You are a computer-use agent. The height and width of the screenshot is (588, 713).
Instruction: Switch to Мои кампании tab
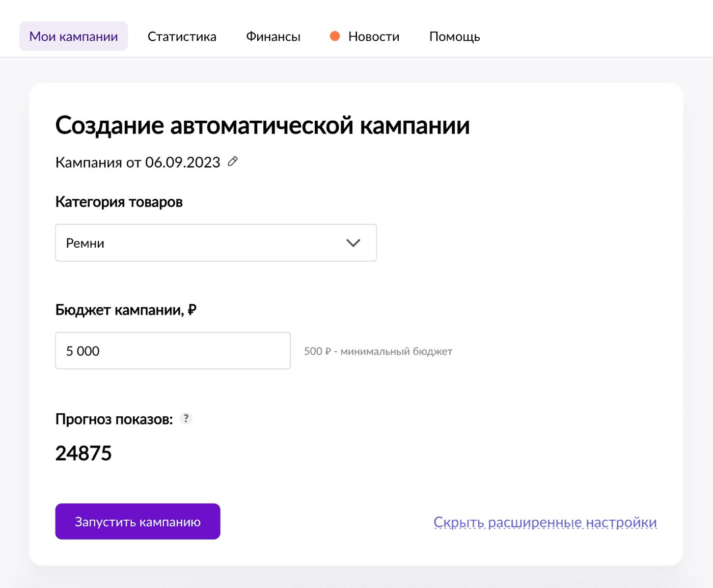pyautogui.click(x=73, y=36)
